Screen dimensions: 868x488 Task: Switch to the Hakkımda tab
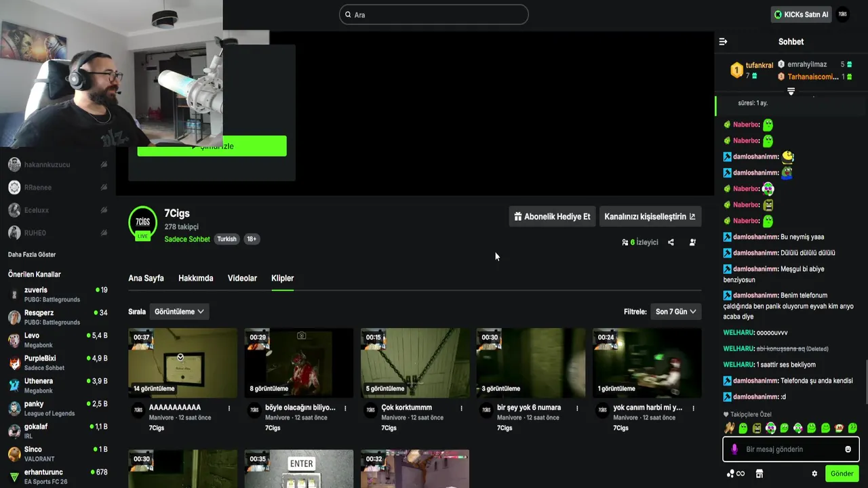pyautogui.click(x=195, y=279)
